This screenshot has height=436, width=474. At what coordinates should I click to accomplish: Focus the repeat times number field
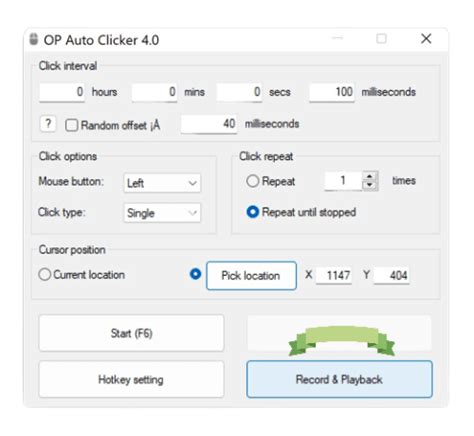[343, 181]
